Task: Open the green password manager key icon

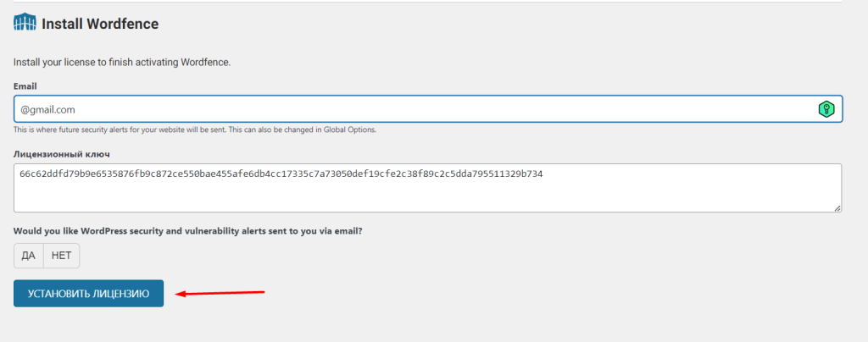Action: (x=826, y=109)
